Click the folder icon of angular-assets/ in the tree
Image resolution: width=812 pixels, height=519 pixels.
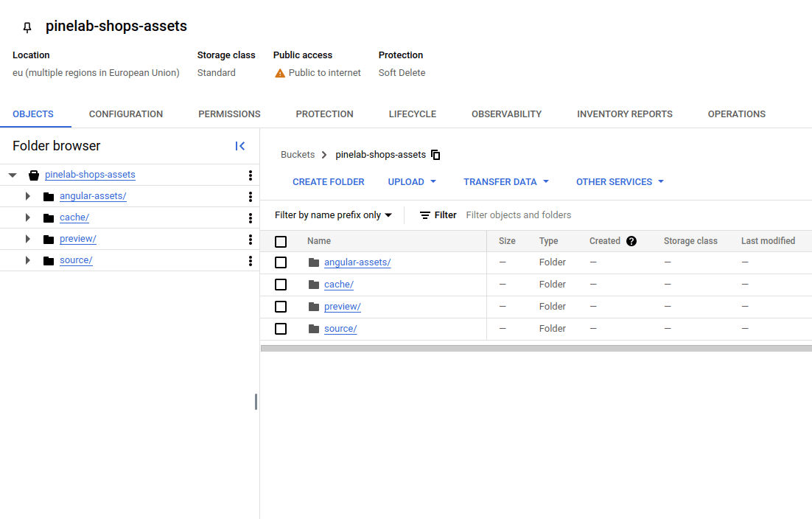49,196
